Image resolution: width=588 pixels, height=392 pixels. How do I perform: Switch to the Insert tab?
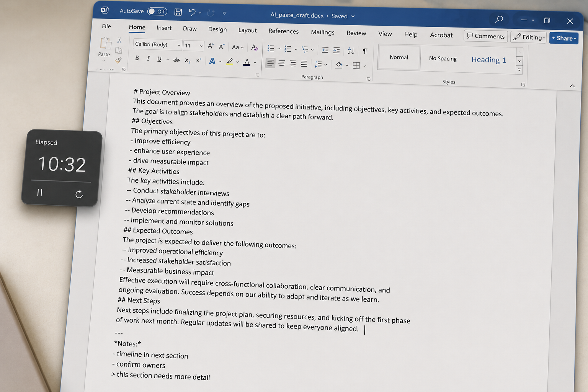coord(164,28)
